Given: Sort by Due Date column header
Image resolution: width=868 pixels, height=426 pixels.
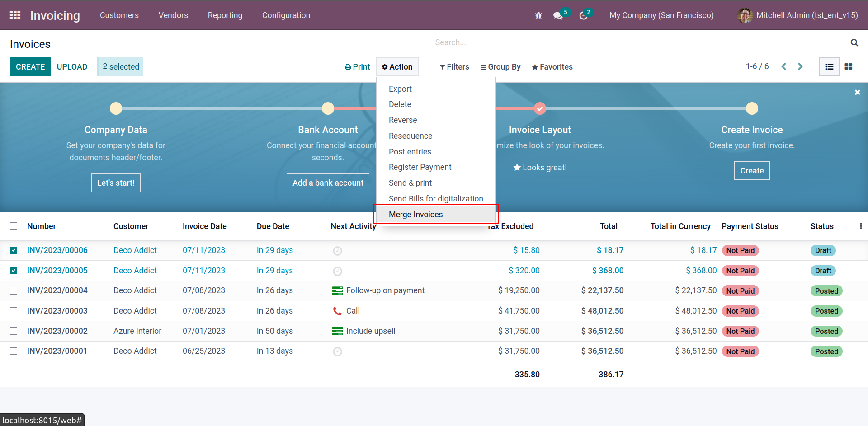Looking at the screenshot, I should 273,226.
